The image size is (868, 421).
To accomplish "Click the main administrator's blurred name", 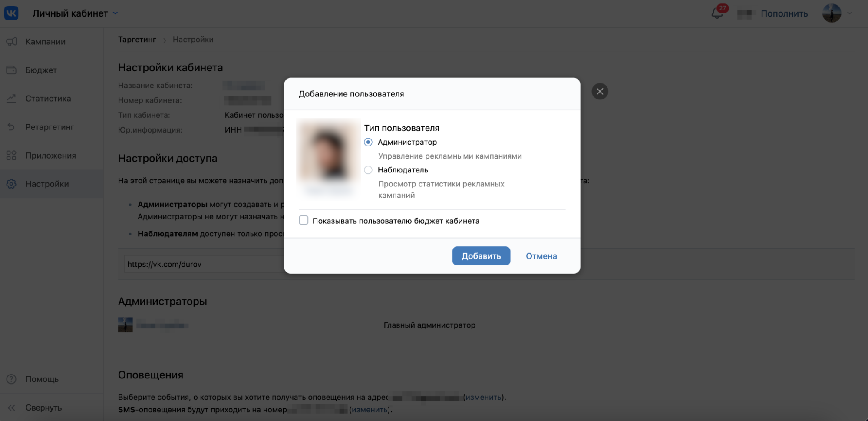I will [x=162, y=325].
